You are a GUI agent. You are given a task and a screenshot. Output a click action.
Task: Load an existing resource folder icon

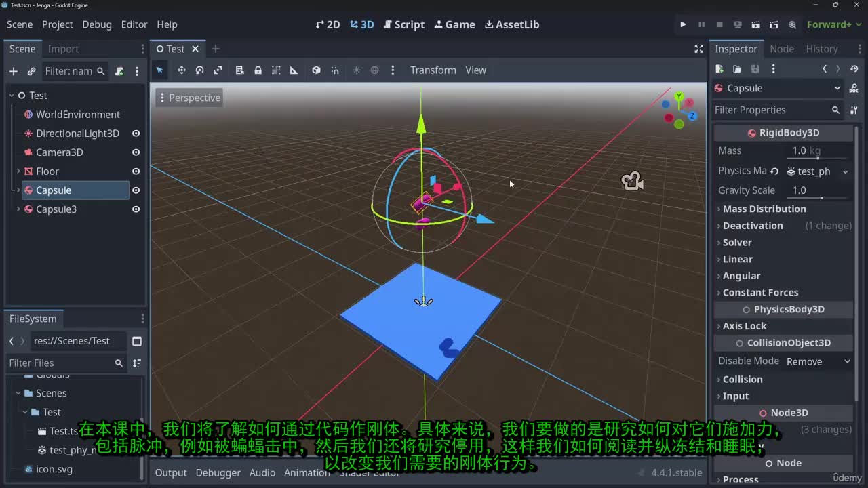coord(737,68)
